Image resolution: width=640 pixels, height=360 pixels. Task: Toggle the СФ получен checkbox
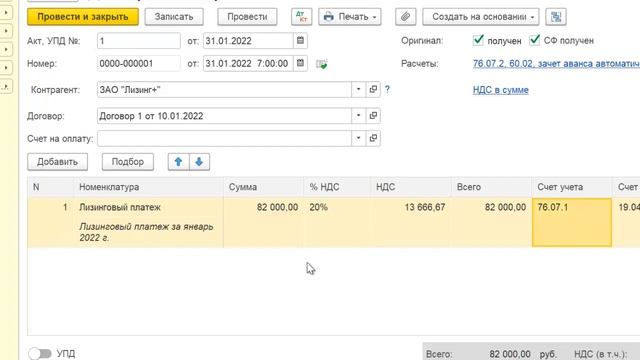[534, 40]
